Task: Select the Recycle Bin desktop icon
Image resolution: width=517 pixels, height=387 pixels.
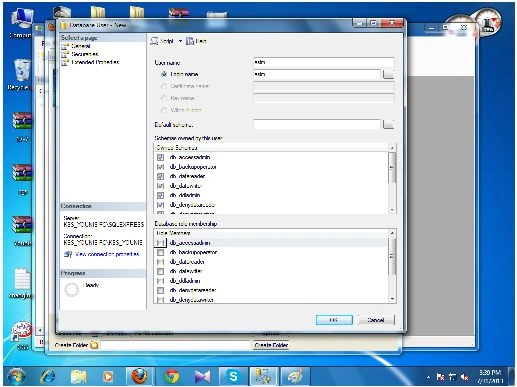Action: (x=21, y=75)
